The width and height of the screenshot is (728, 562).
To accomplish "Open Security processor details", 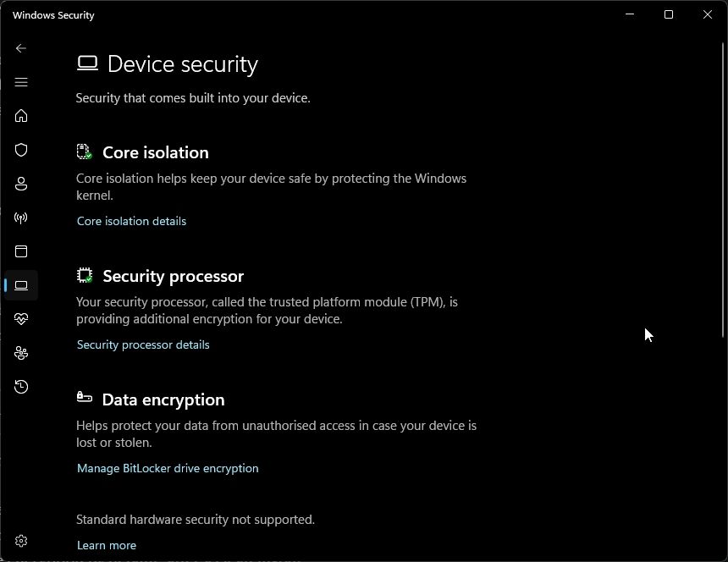I will (x=142, y=344).
